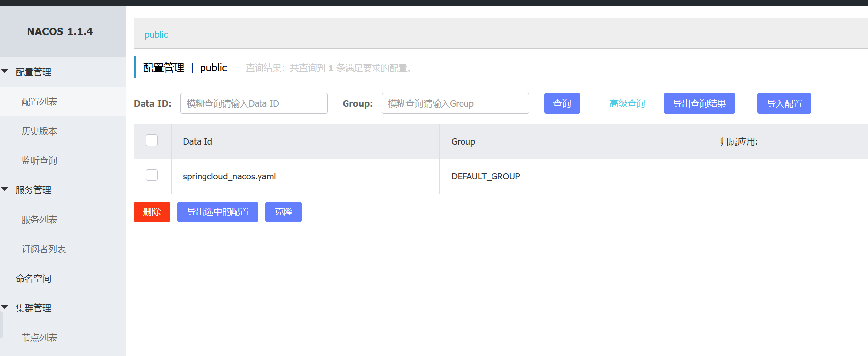Focus the Group search field
This screenshot has height=356, width=868.
click(x=456, y=103)
